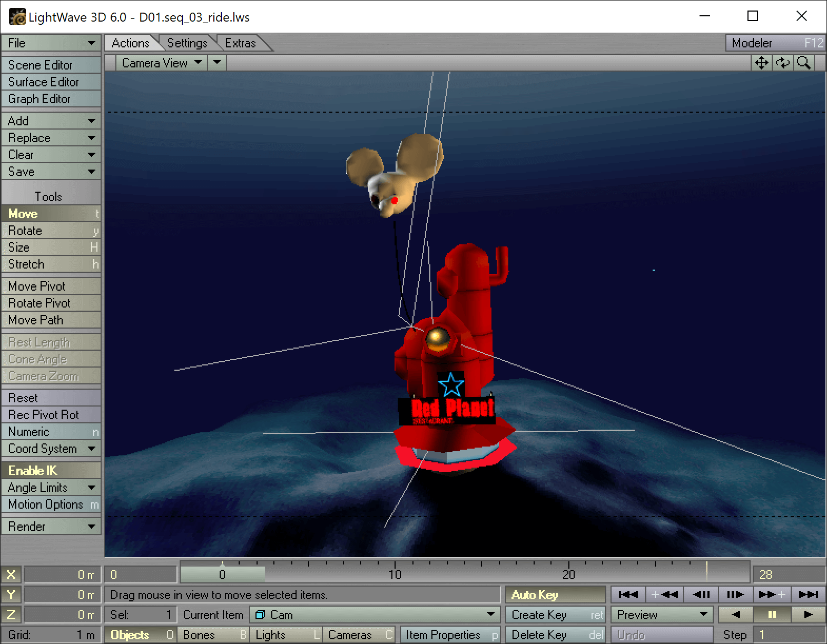
Task: Switch to the Actions tab
Action: (x=130, y=43)
